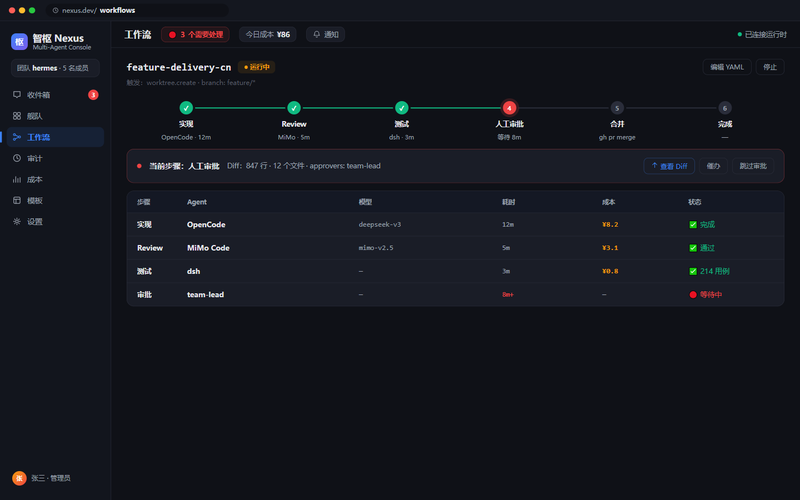Click the 张三 user avatar
800x500 pixels.
tap(19, 478)
